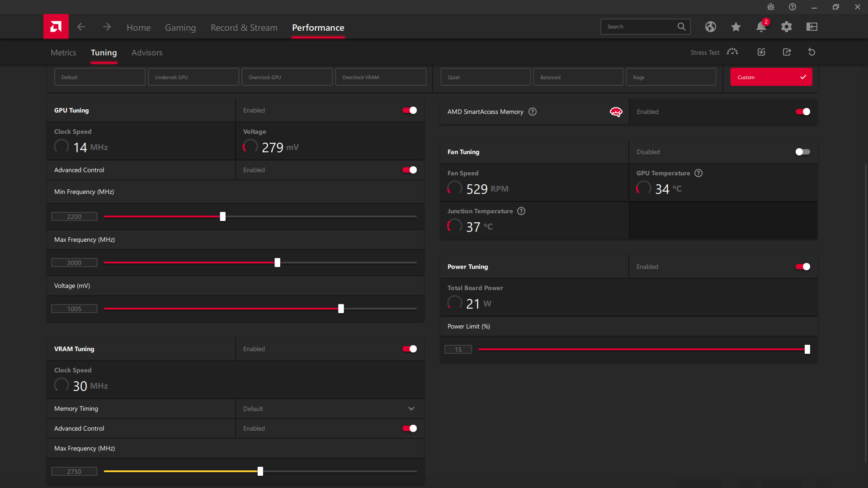Click the Voltage value field 1005
This screenshot has width=868, height=488.
tap(74, 309)
